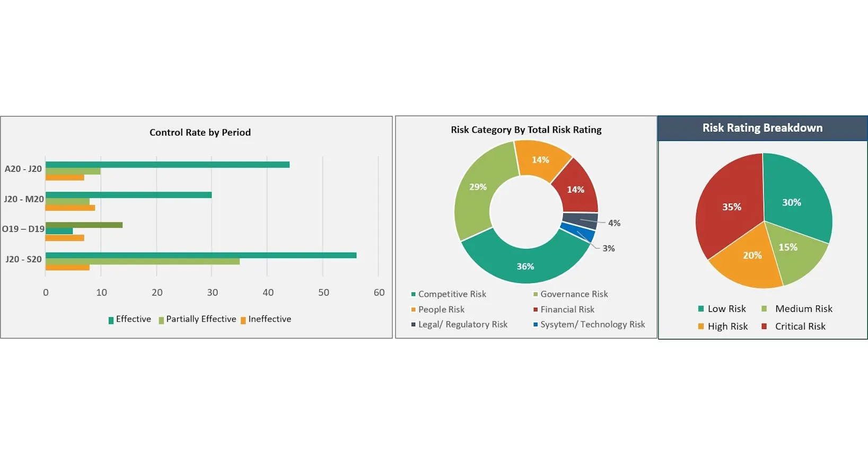The image size is (868, 455).
Task: Click the 4% data label callout
Action: click(614, 223)
